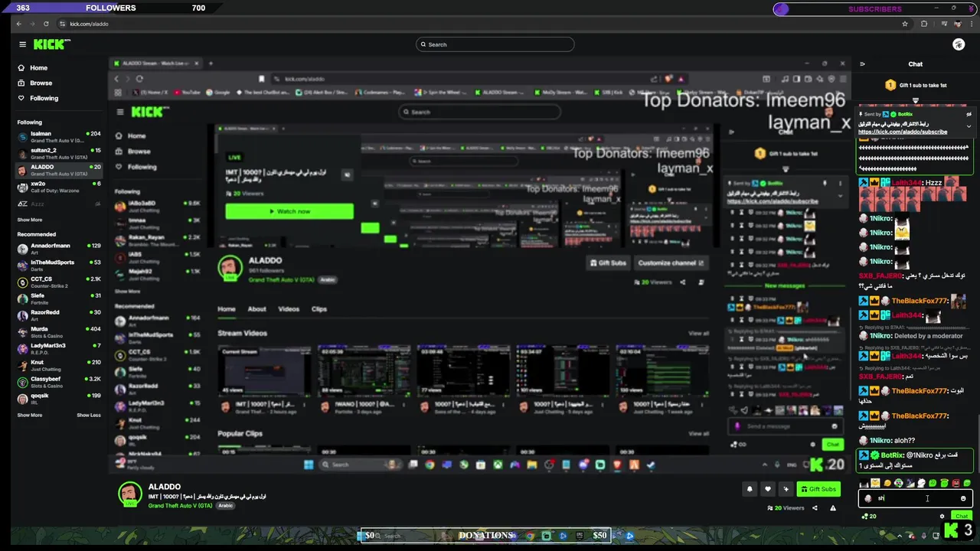The image size is (980, 551).
Task: Click the green Gift Subs button
Action: click(x=818, y=489)
